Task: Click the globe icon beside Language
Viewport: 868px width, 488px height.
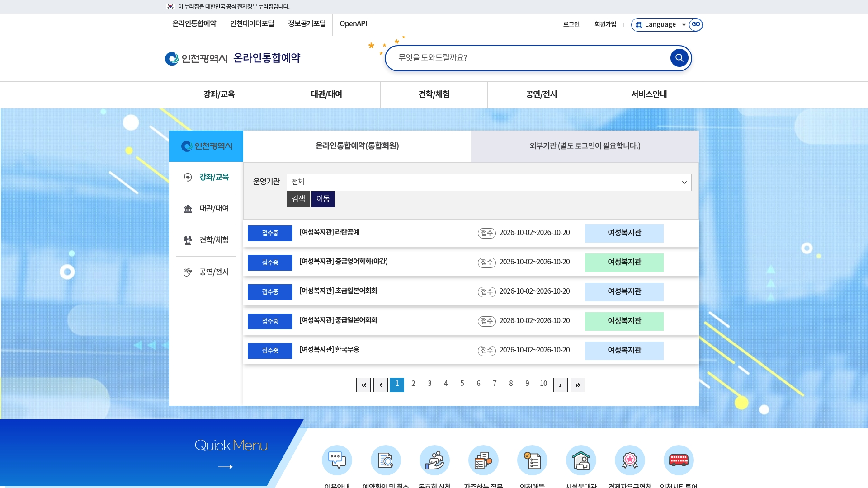Action: [639, 25]
